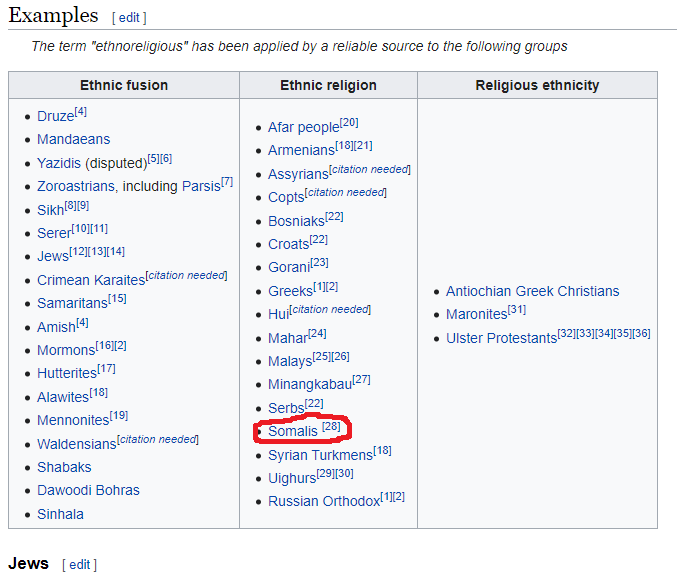Open the Dawoodi Bohras link
Screen dimensions: 677x580
click(x=88, y=490)
